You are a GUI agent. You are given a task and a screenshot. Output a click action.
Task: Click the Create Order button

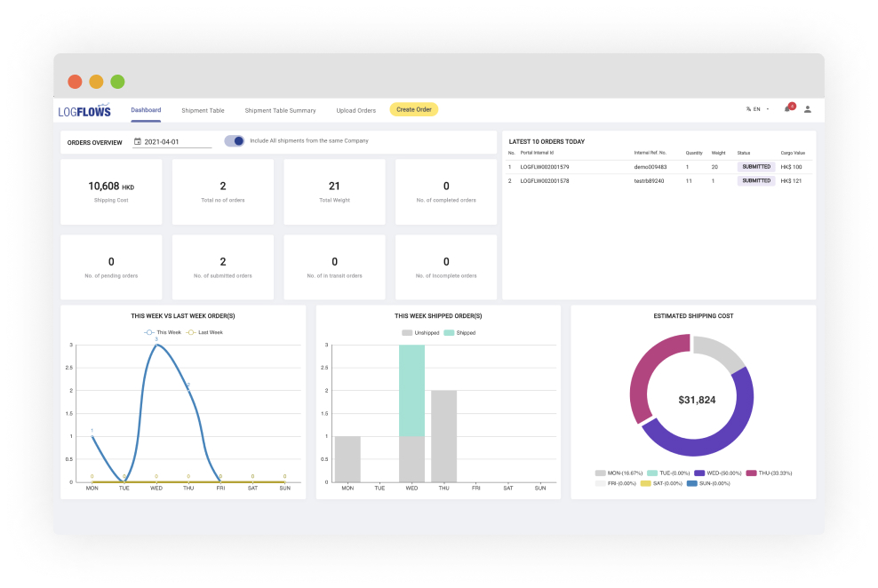413,109
